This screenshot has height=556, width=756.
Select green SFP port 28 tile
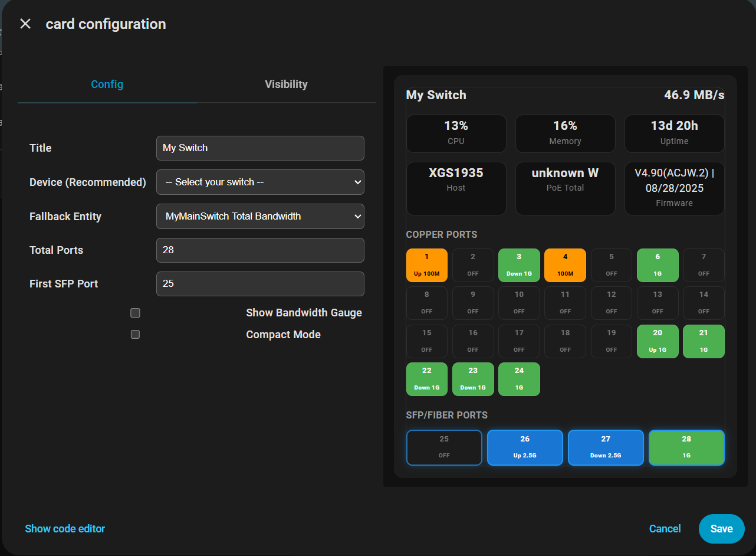(686, 447)
